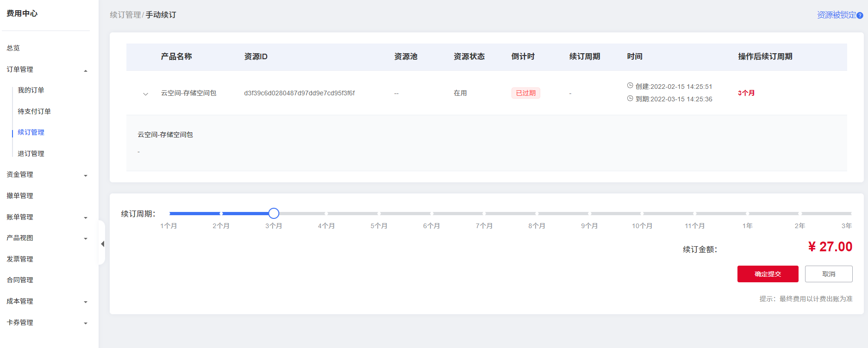Viewport: 868px width, 348px height.
Task: Open 待支付订单 in the sidebar
Action: (x=34, y=112)
